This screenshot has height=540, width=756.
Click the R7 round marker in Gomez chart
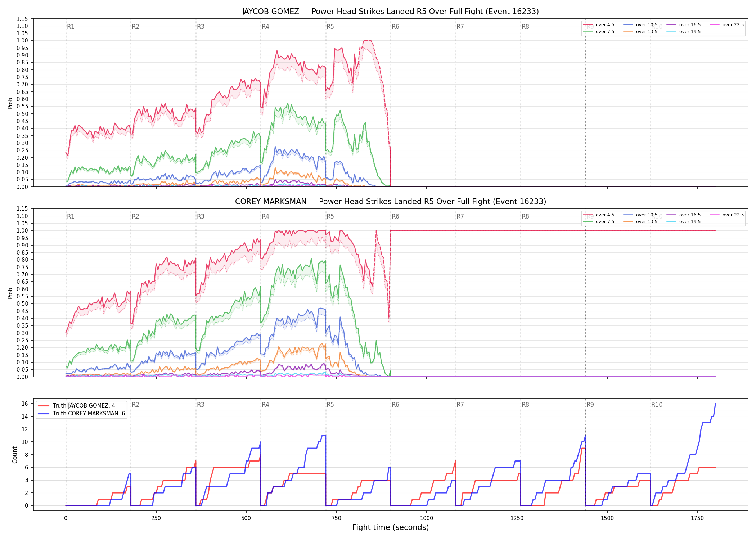pyautogui.click(x=460, y=27)
